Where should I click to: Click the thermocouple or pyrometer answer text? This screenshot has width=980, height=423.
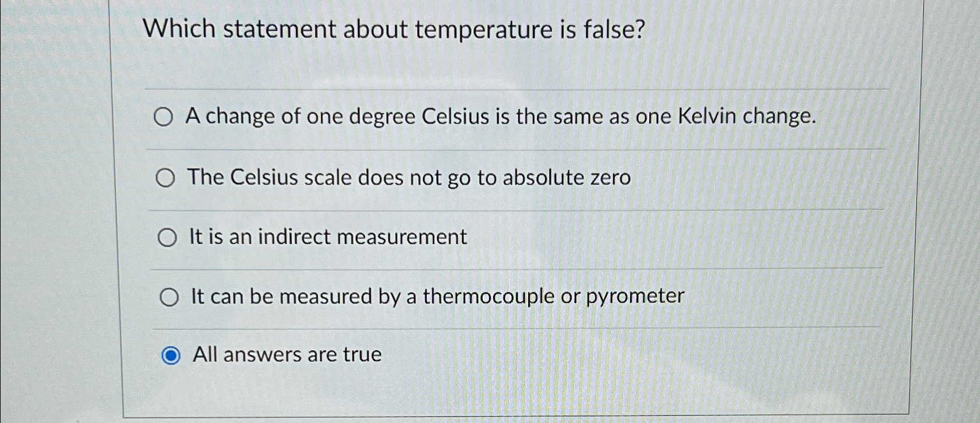tap(437, 296)
